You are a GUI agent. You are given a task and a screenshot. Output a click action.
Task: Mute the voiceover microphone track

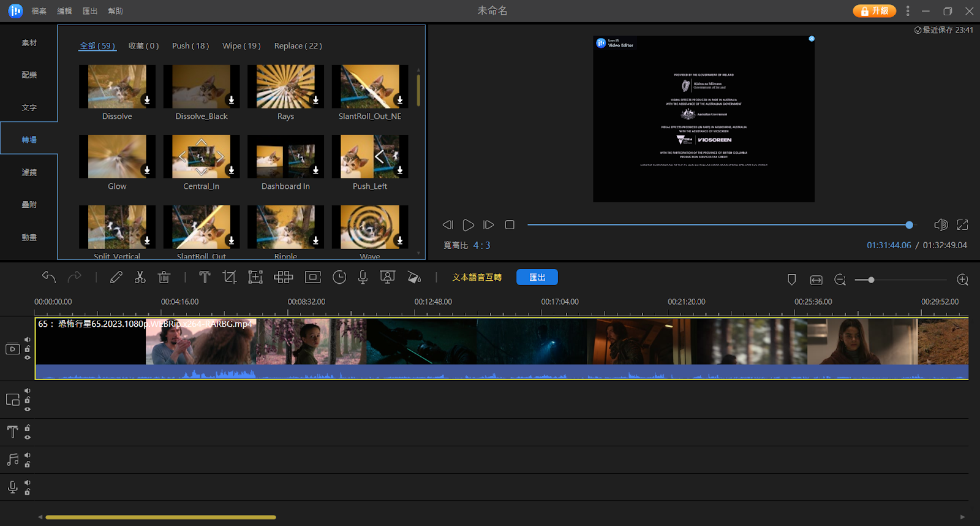(x=28, y=482)
